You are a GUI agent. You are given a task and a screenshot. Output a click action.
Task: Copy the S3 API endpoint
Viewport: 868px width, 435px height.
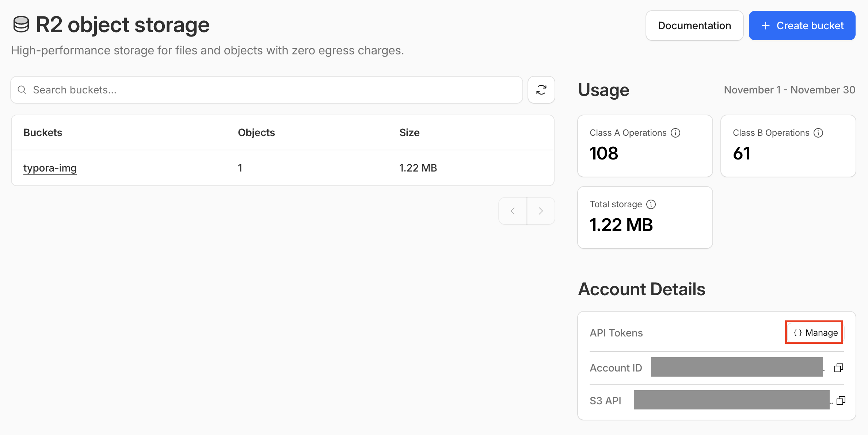tap(841, 401)
